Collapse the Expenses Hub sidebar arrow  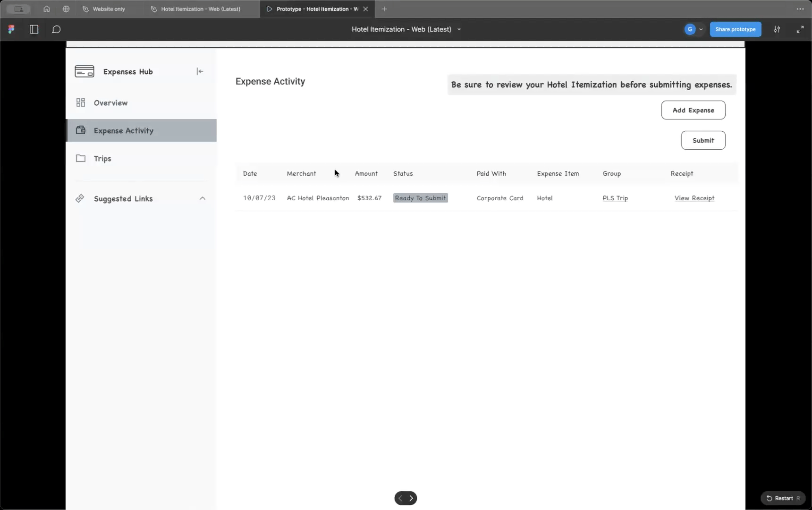tap(200, 71)
